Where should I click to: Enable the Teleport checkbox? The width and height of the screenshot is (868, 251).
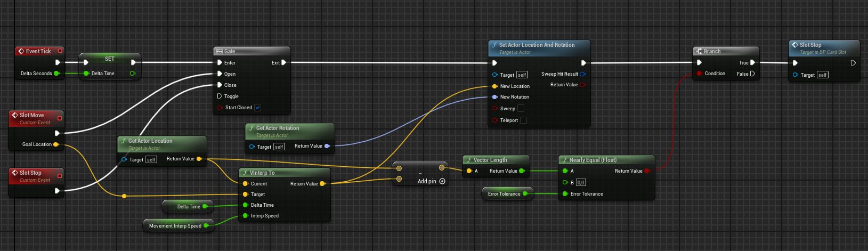(523, 120)
